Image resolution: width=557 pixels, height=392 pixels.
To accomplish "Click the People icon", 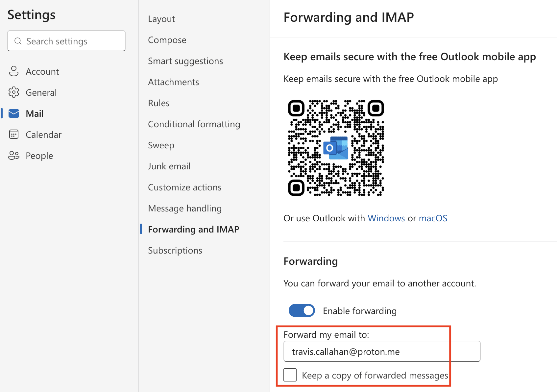I will tap(14, 155).
